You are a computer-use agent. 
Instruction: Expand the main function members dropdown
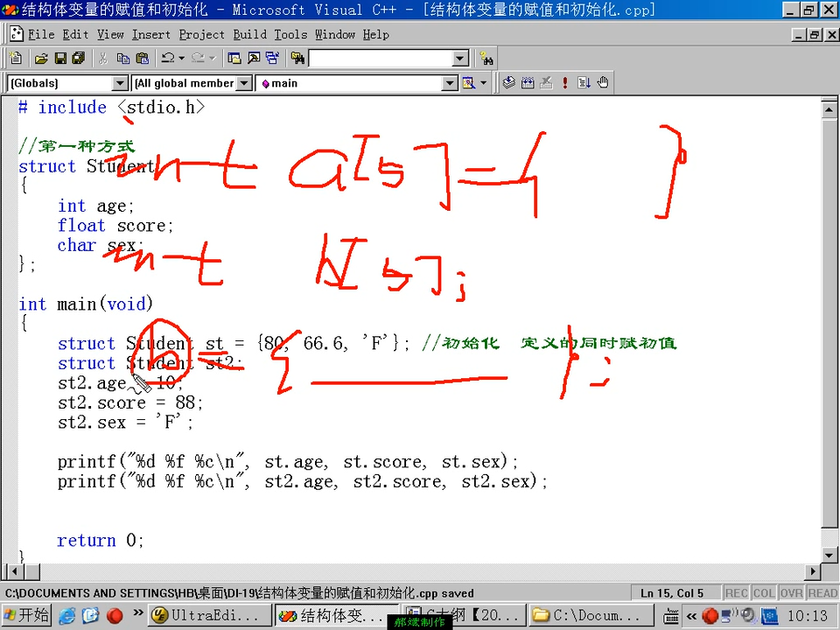coord(450,83)
